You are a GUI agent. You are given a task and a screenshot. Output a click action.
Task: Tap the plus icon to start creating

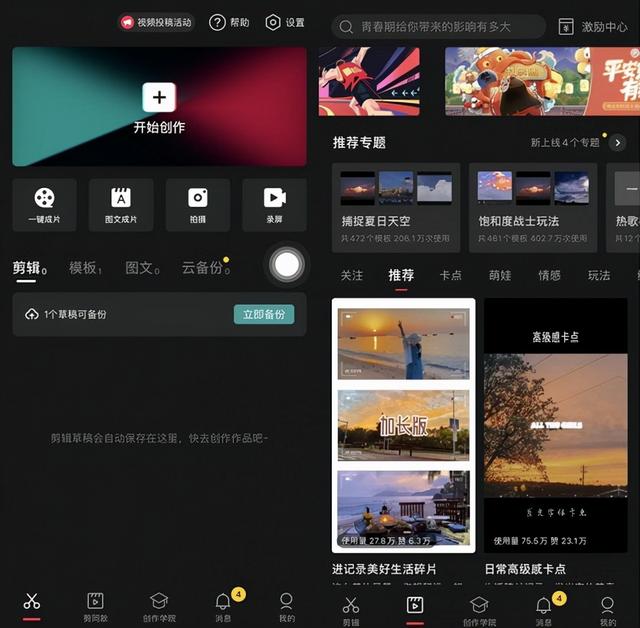coord(159,97)
